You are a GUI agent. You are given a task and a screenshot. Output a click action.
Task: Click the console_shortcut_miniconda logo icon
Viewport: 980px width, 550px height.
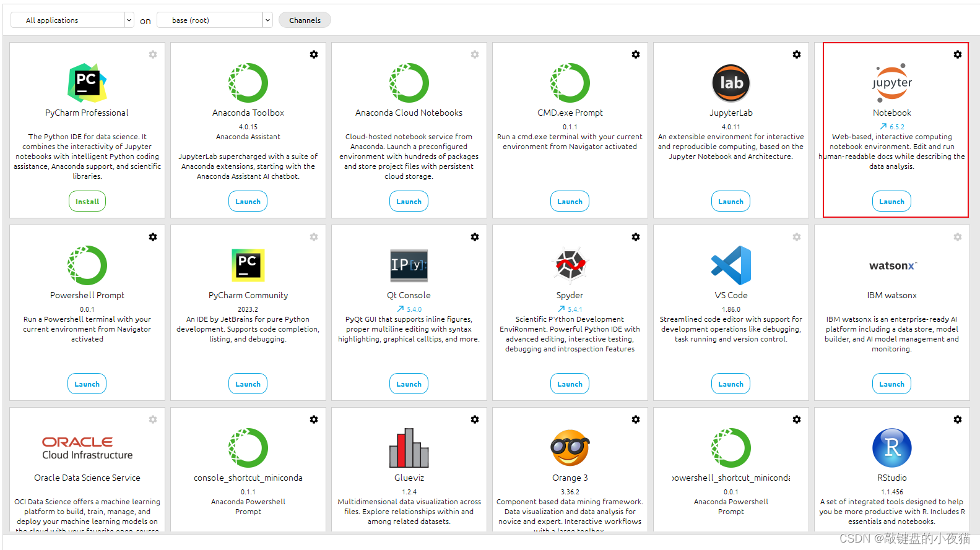coord(248,448)
